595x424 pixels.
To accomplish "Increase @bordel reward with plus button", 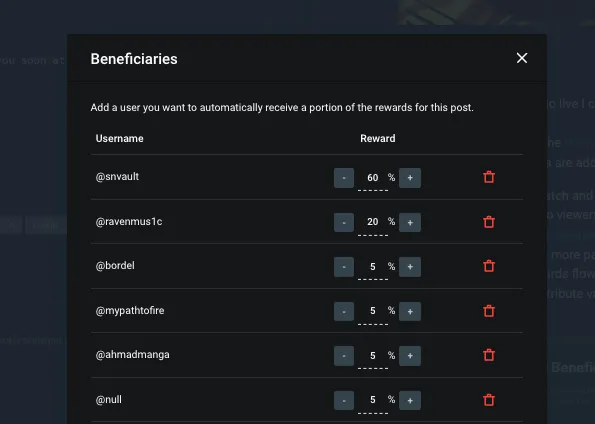I will click(410, 267).
